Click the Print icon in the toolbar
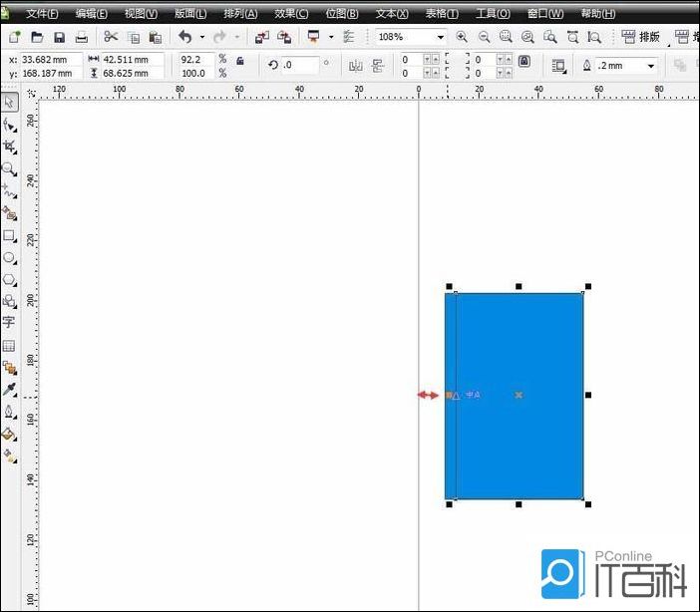 81,37
